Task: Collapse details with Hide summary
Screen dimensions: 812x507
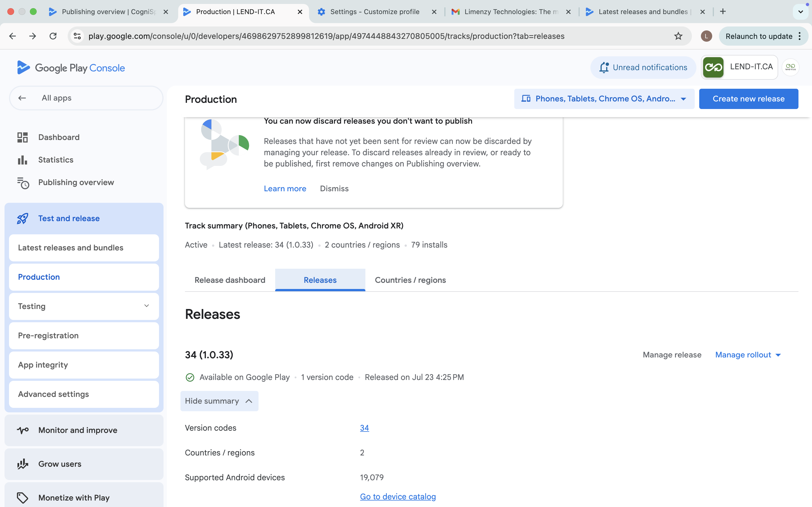Action: pos(219,401)
